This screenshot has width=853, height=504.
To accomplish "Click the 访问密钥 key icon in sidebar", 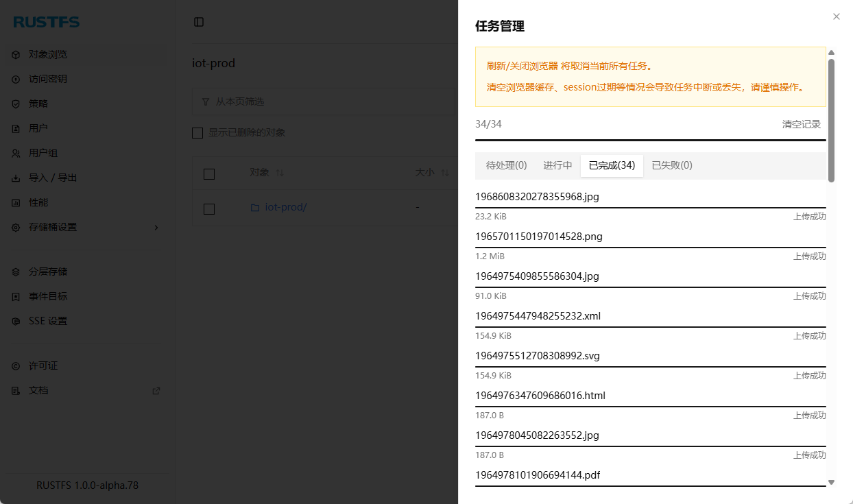I will (x=16, y=79).
